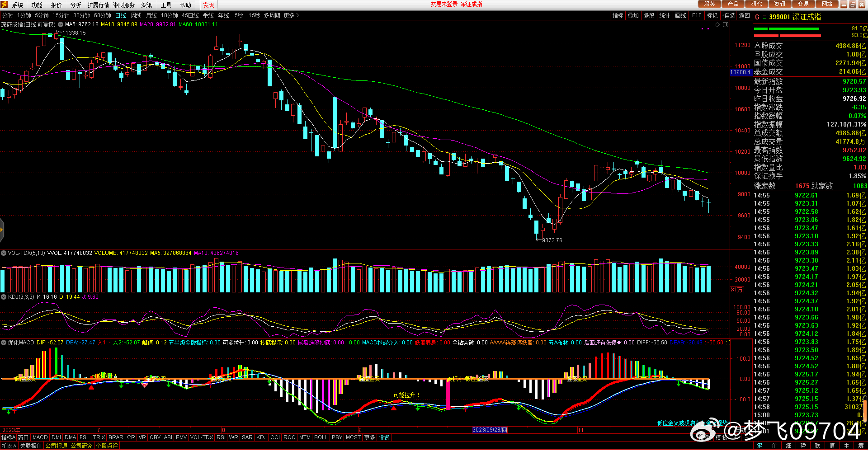Add to watchlist with +自选 button
Image resolution: width=868 pixels, height=451 pixels.
[x=728, y=15]
